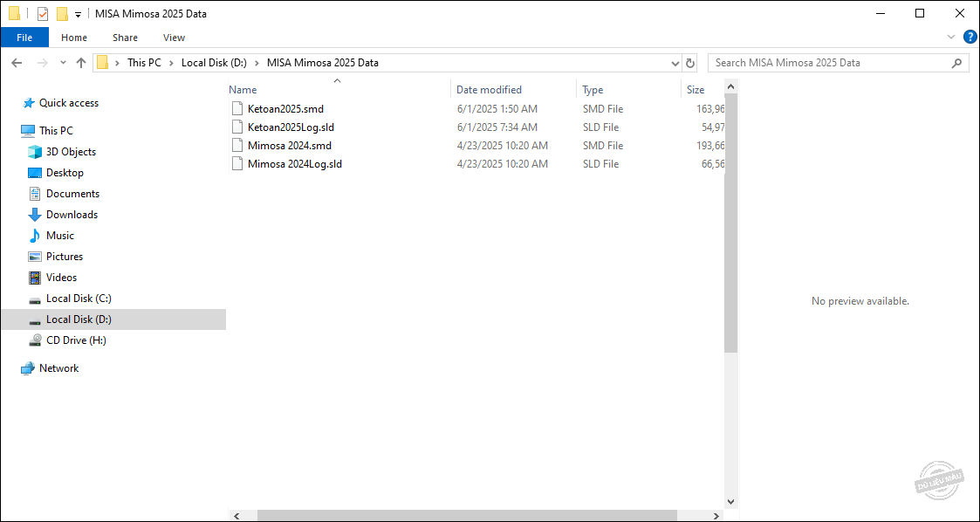Switch to the Home ribbon tab
The image size is (980, 522).
pos(74,38)
